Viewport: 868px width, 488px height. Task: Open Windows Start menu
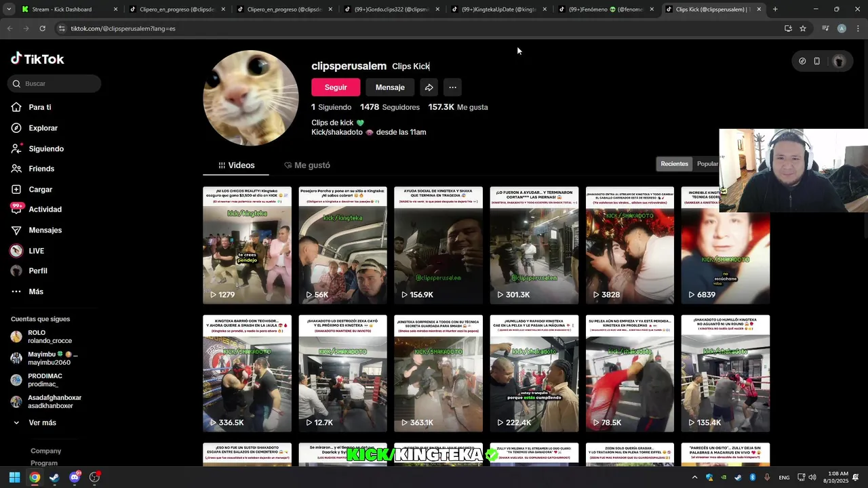tap(14, 477)
